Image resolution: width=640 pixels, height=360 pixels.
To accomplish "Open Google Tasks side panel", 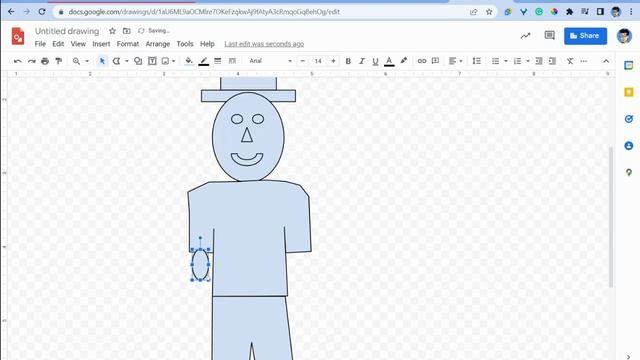I will (629, 119).
